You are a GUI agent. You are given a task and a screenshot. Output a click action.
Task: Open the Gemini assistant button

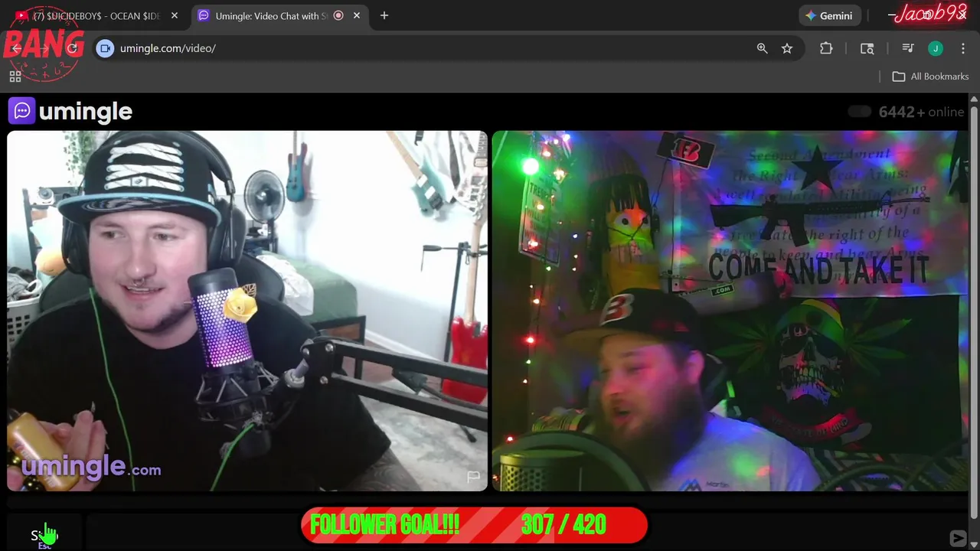pos(831,15)
